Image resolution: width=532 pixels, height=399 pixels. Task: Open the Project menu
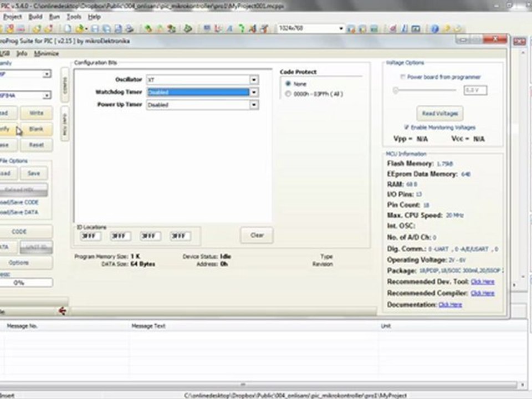(x=13, y=17)
